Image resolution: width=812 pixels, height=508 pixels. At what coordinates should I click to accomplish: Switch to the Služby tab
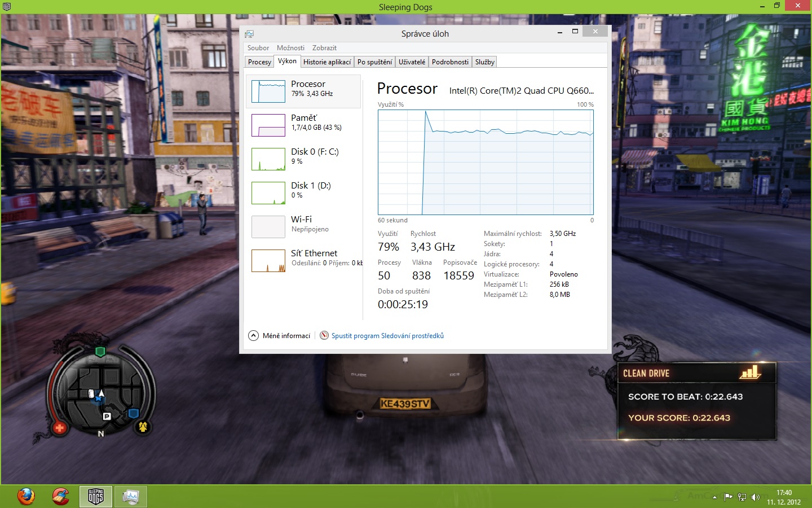tap(484, 62)
